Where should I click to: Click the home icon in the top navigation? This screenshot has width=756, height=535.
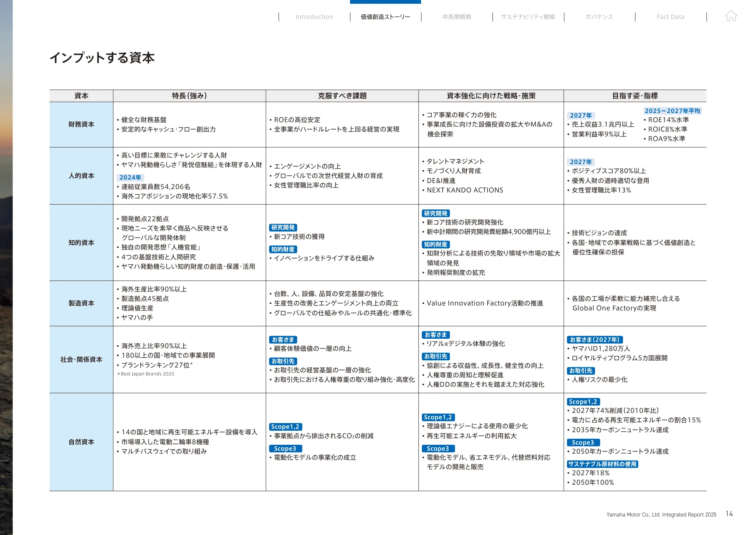tap(732, 16)
